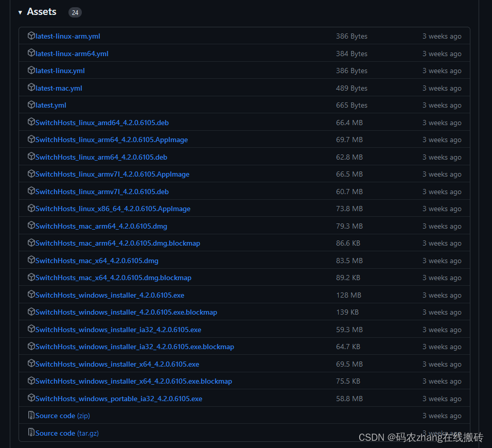Download SwitchHosts_windows_installer_x64_4.2.0.6105.exe.blockmap
The width and height of the screenshot is (492, 448).
pos(134,382)
